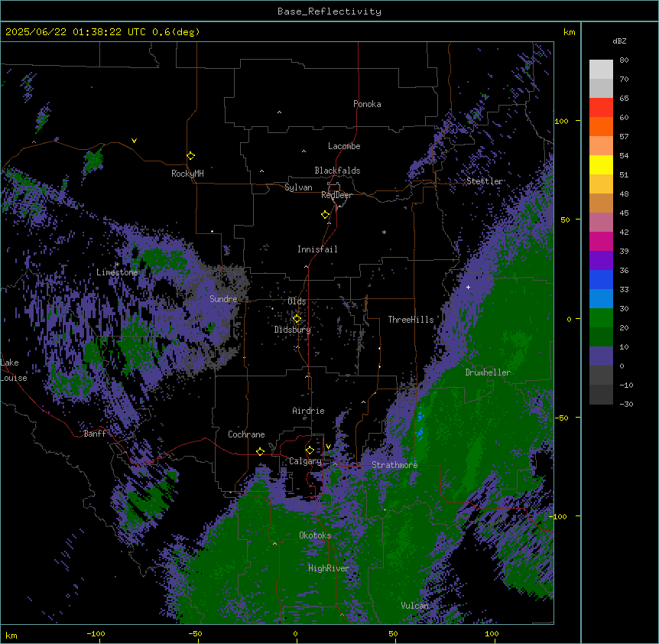Click the dBZ legend heading
The width and height of the screenshot is (659, 644).
(619, 41)
